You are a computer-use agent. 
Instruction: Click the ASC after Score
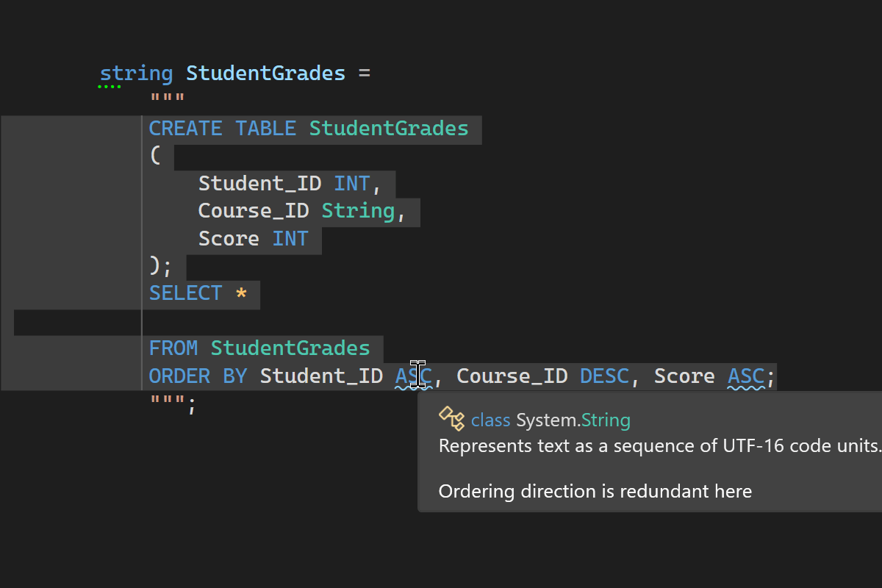(x=746, y=376)
